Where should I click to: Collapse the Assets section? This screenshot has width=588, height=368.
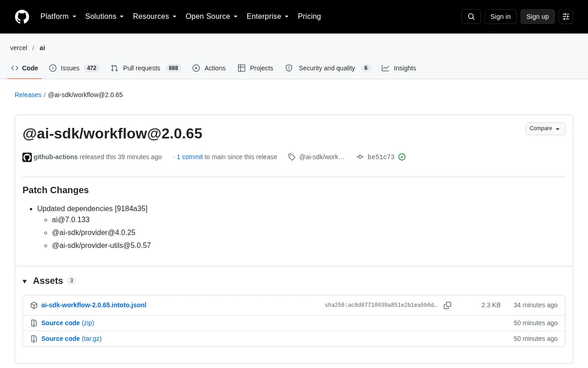click(43, 281)
